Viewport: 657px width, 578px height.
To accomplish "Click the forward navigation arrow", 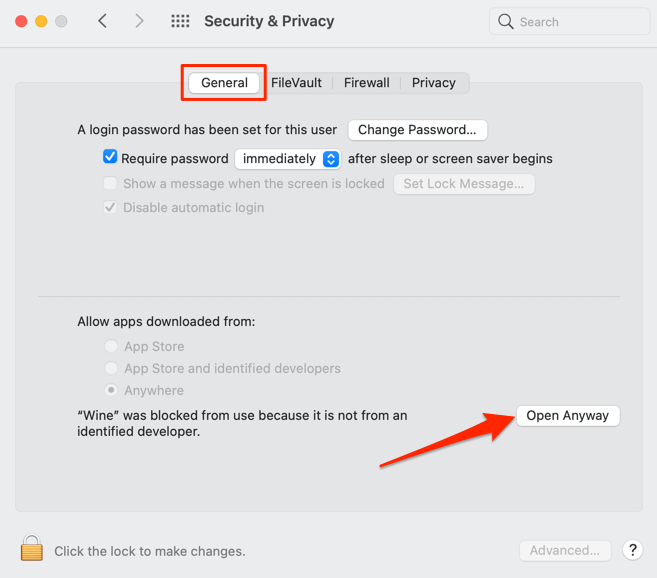I will click(139, 21).
